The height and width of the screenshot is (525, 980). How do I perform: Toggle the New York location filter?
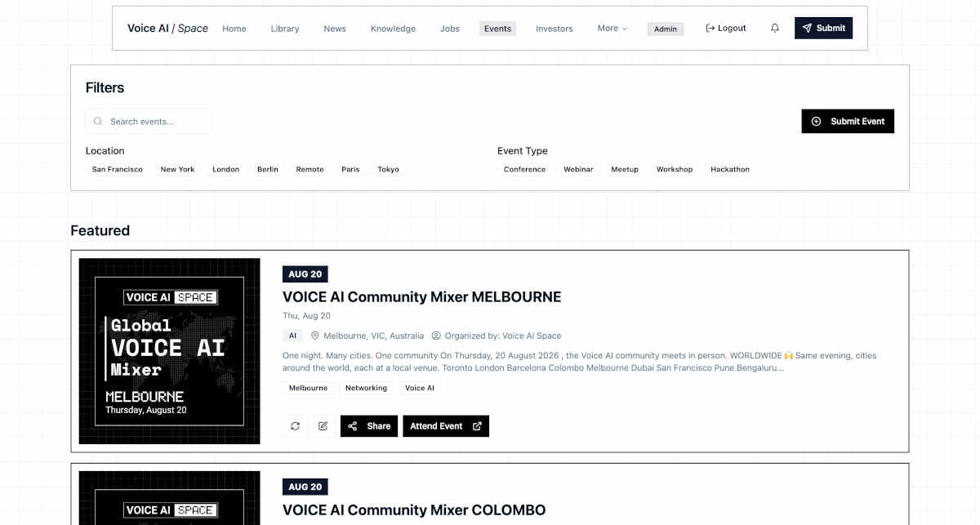(177, 170)
